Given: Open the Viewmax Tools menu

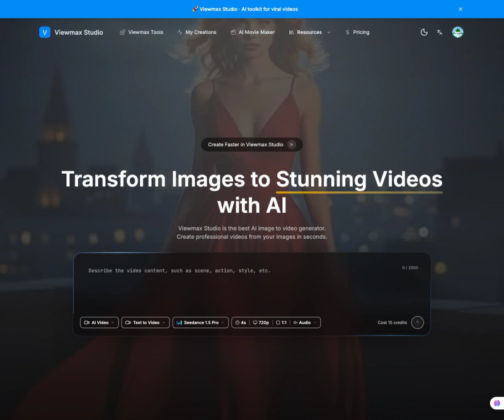Looking at the screenshot, I should (141, 32).
